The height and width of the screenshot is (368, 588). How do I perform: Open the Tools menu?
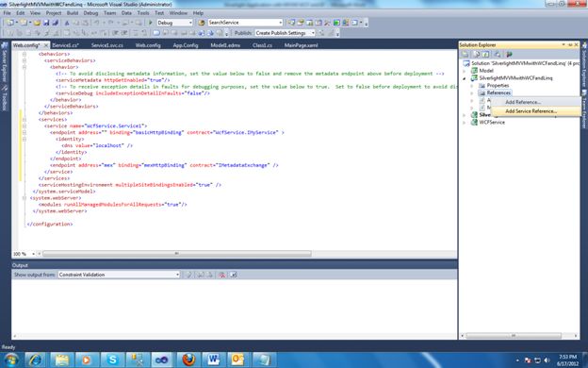coord(143,13)
